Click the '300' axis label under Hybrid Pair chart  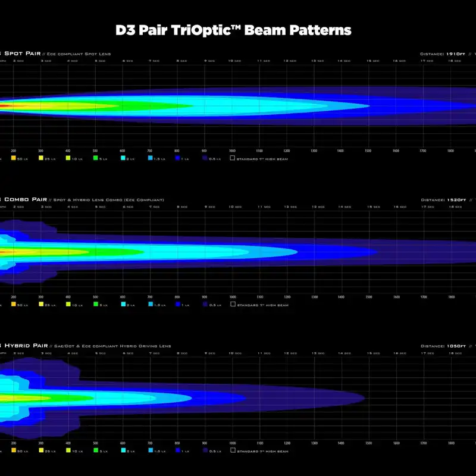coord(41,443)
